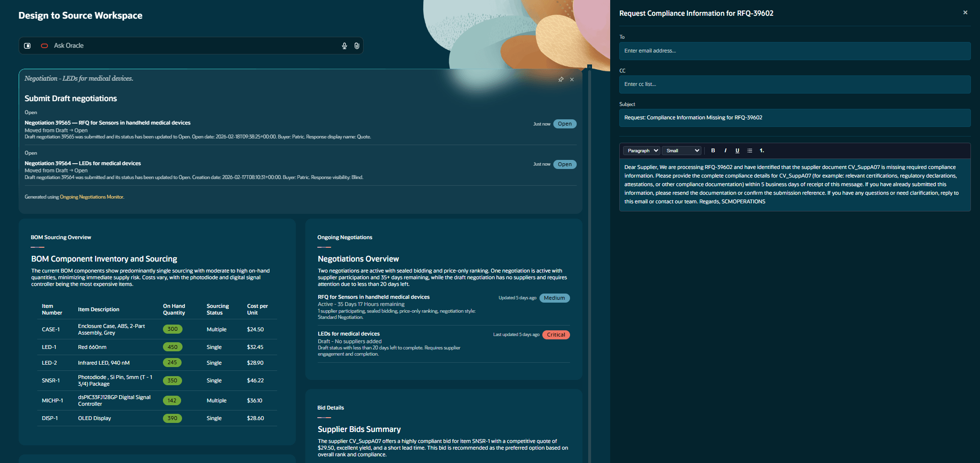Click the Negotiations Overview heading
The image size is (980, 463).
click(358, 259)
